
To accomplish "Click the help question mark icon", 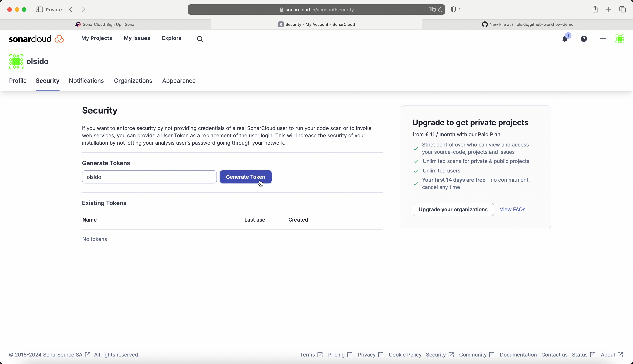I will click(x=584, y=39).
